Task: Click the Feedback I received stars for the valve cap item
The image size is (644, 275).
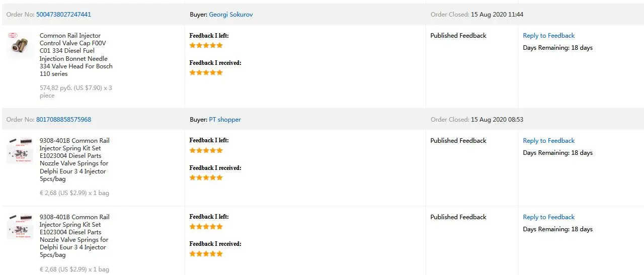Action: 206,72
